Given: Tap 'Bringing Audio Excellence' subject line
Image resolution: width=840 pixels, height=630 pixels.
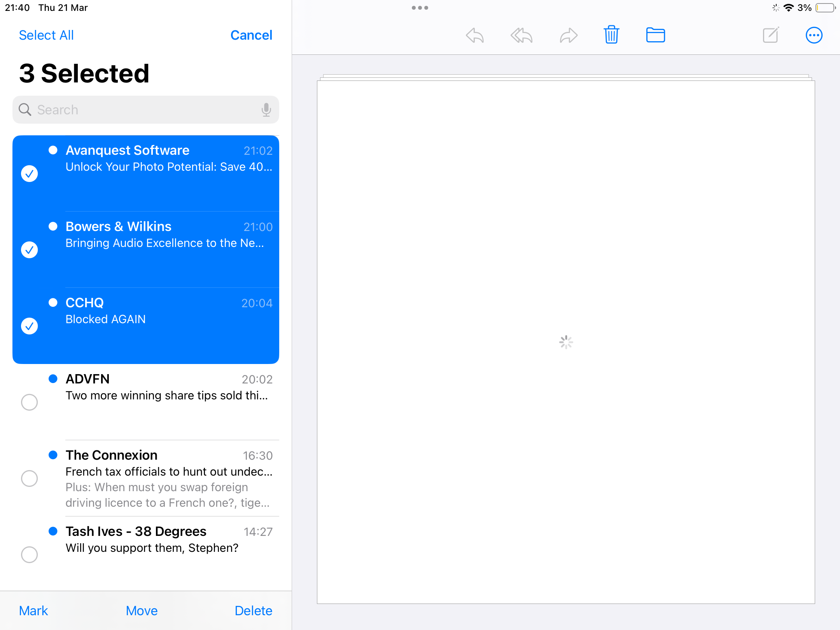Looking at the screenshot, I should [165, 243].
